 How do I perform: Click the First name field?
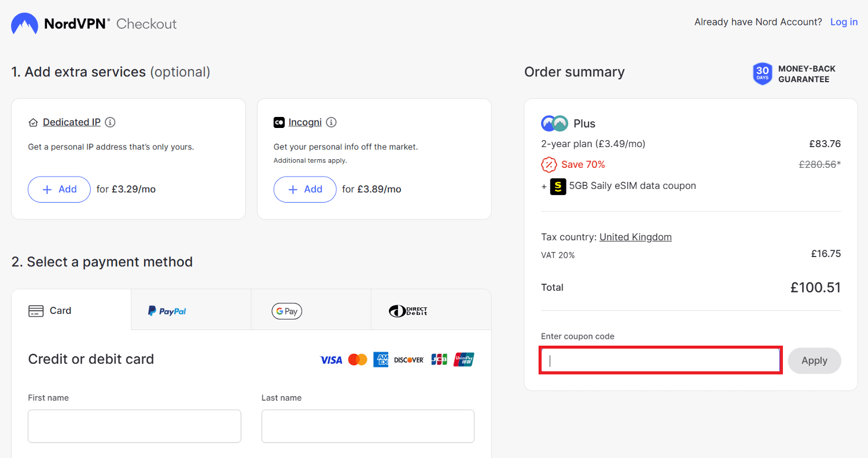[x=134, y=426]
